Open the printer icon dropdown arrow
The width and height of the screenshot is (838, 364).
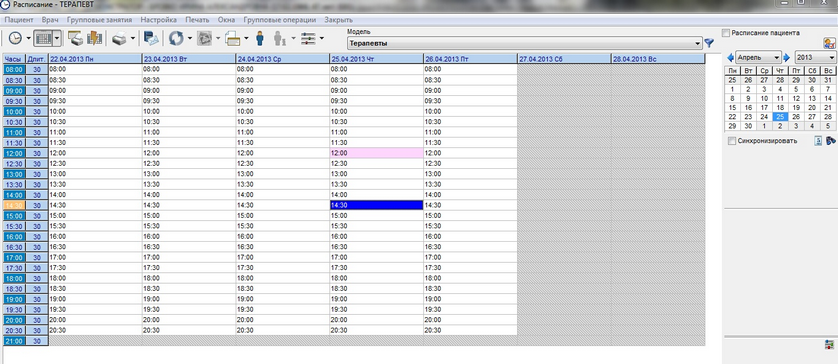tap(133, 39)
